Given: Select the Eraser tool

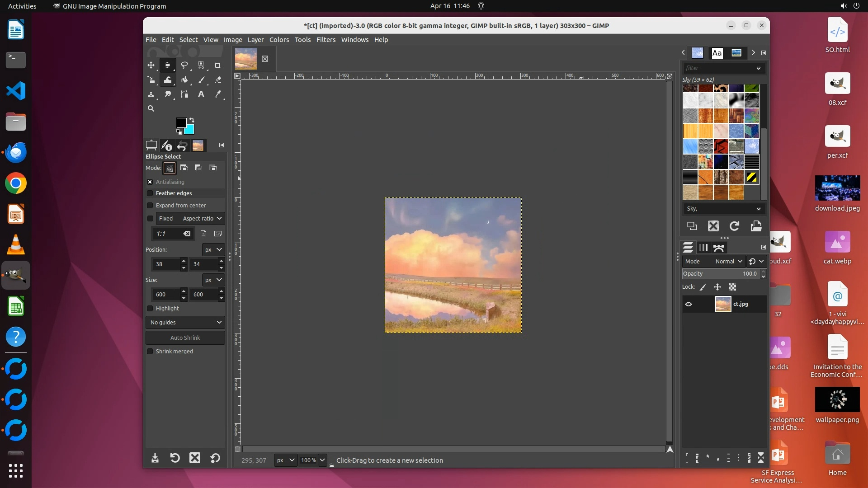Looking at the screenshot, I should coord(217,80).
